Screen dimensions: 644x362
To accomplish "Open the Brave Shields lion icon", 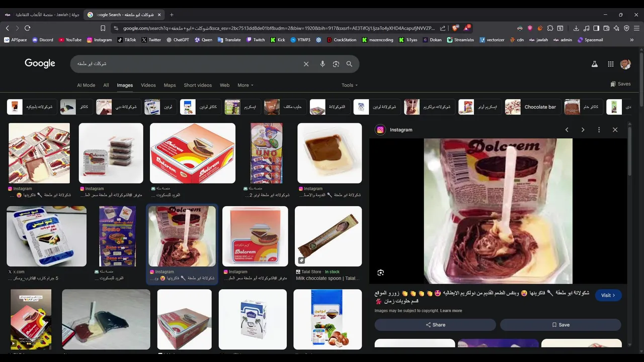I will tap(454, 28).
